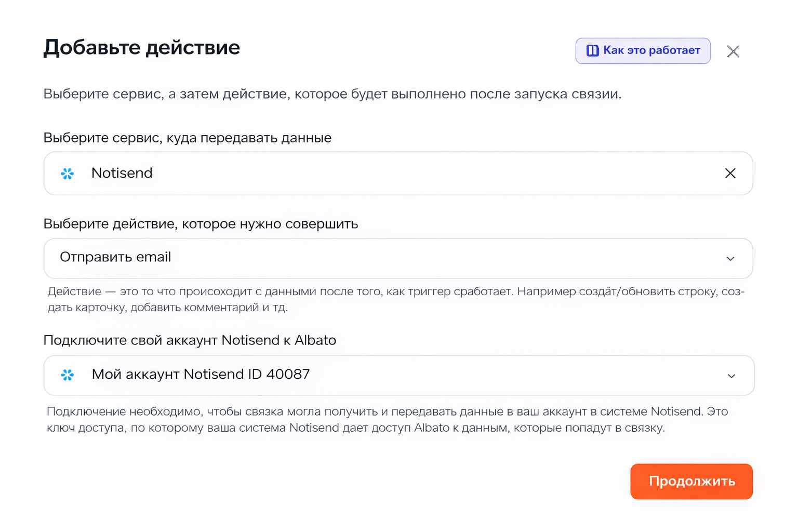Click the "Выберите действие, которое нужно совершить" label

(201, 224)
